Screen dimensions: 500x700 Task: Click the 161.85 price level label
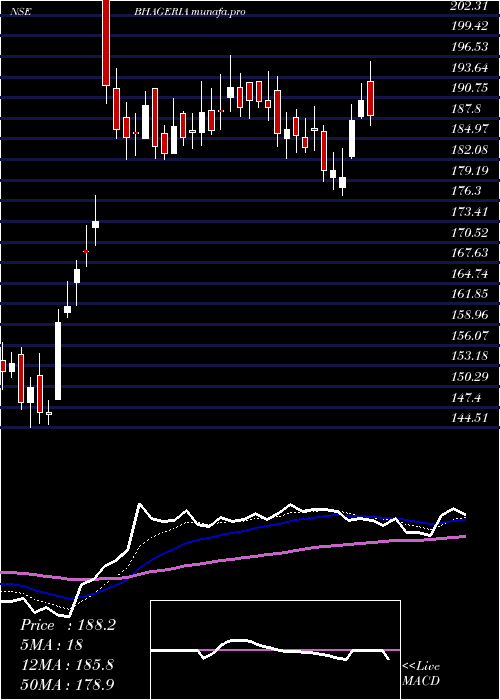tap(471, 295)
